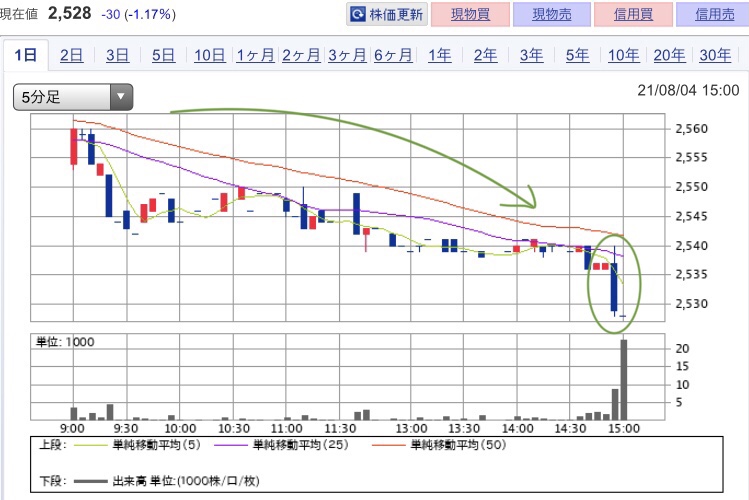Open the 信用売 margin sell link
The image size is (749, 500).
pos(715,14)
